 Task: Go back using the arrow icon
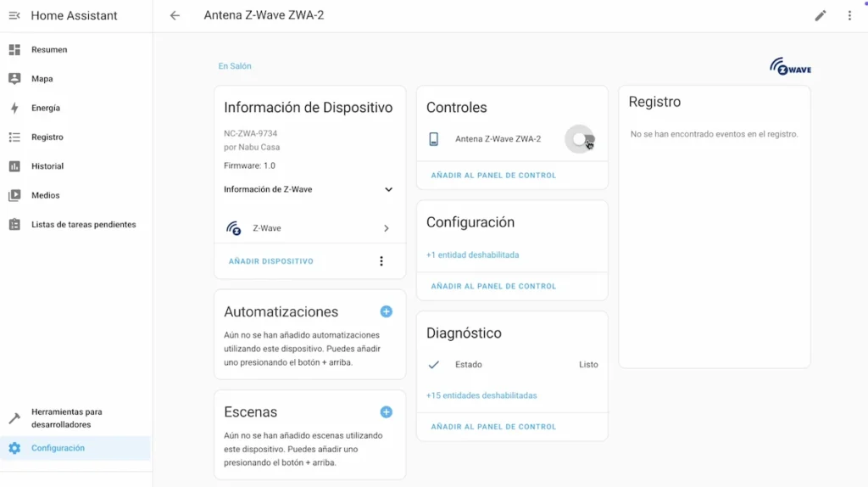click(175, 15)
